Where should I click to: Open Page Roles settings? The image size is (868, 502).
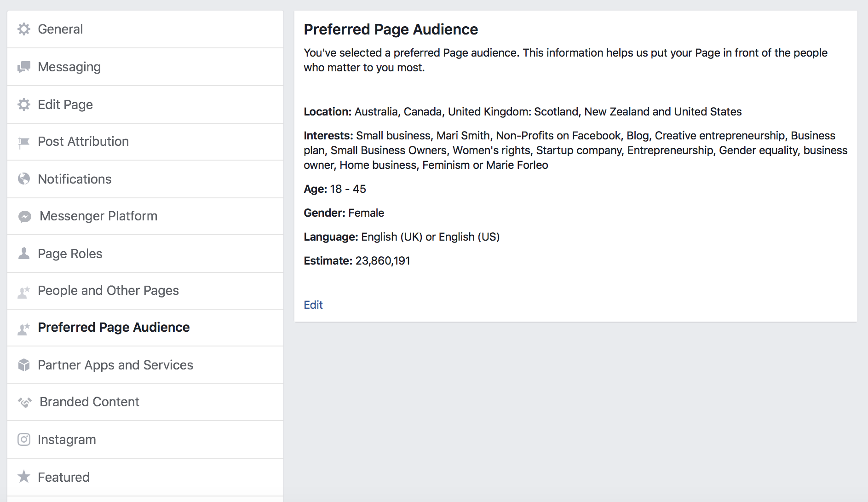[x=145, y=254]
